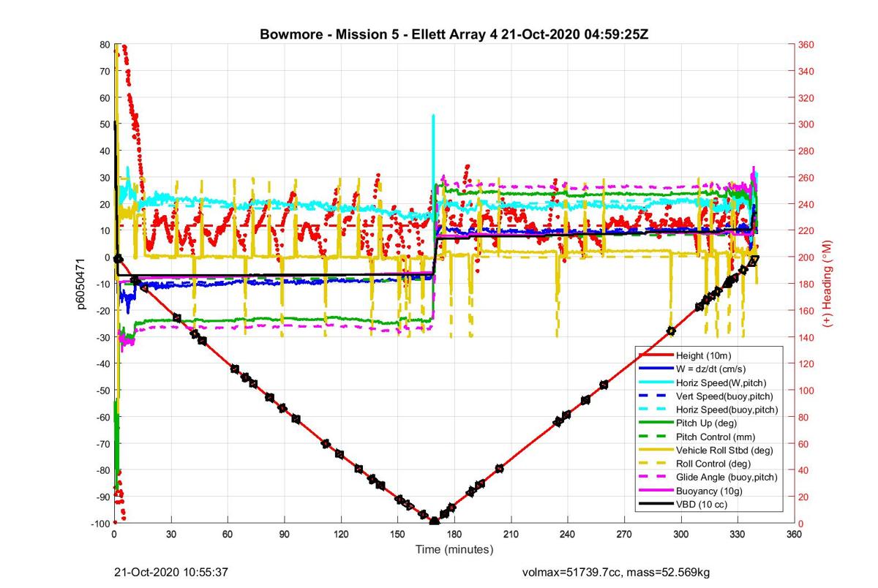Screen dimensions: 878x588
Task: Select the "(+) Heading (°M)" axis label
Action: point(828,283)
